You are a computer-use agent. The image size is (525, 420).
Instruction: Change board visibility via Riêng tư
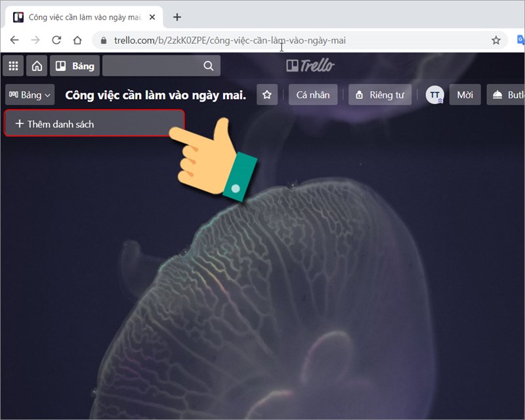pyautogui.click(x=379, y=95)
